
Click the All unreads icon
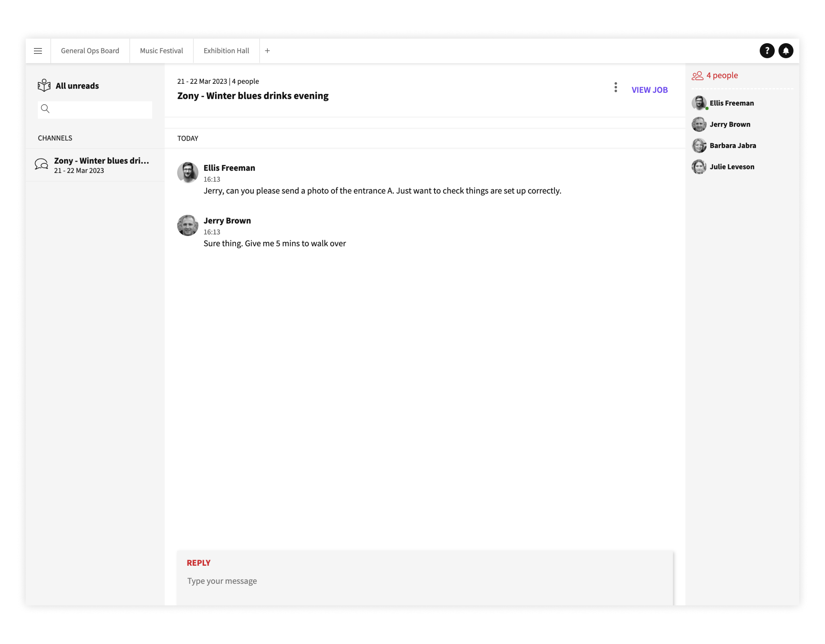coord(44,86)
